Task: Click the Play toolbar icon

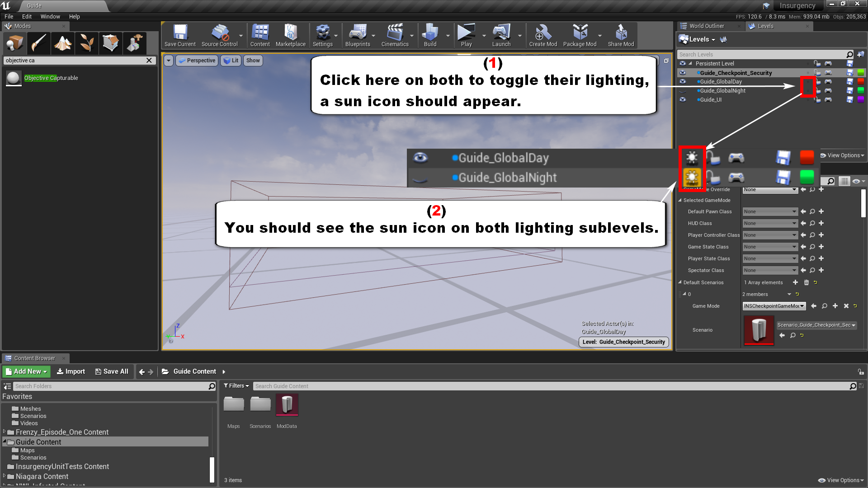Action: coord(466,36)
